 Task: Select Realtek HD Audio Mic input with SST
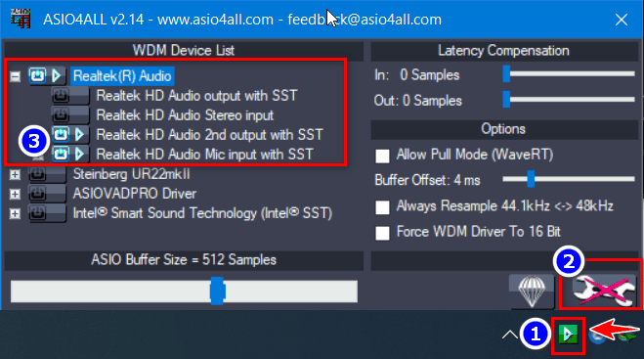[204, 155]
